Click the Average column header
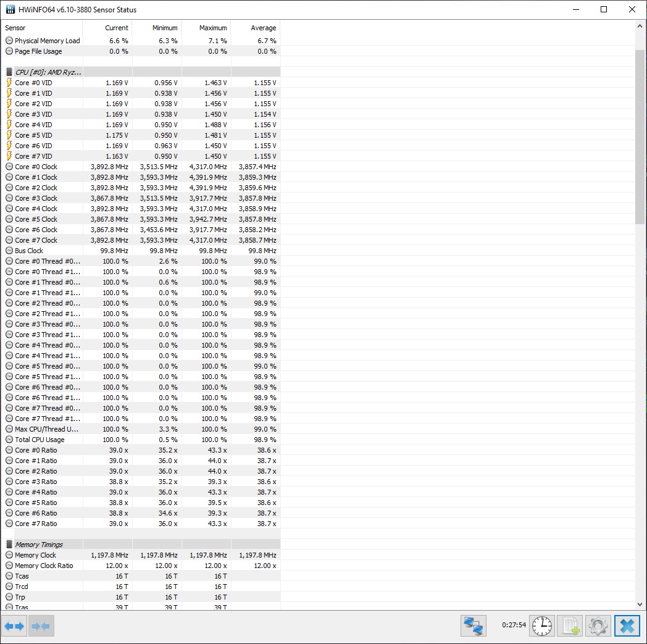The image size is (647, 644). [256, 28]
